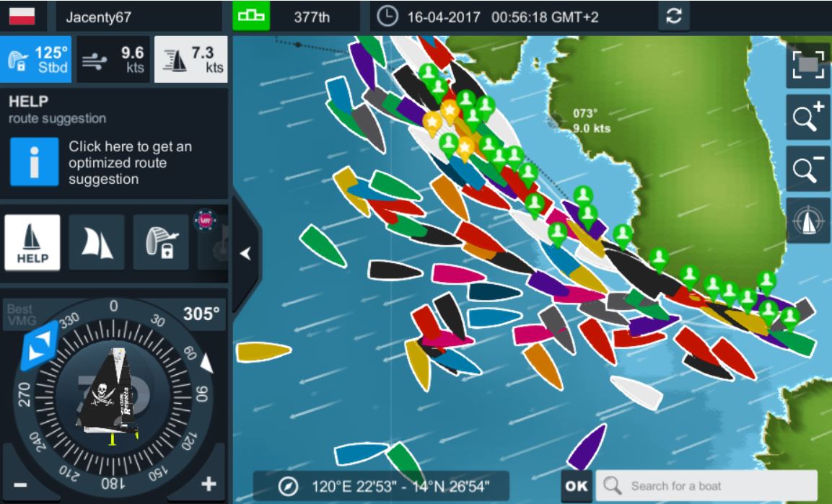Click the OK button beside search
The width and height of the screenshot is (832, 504).
[577, 486]
